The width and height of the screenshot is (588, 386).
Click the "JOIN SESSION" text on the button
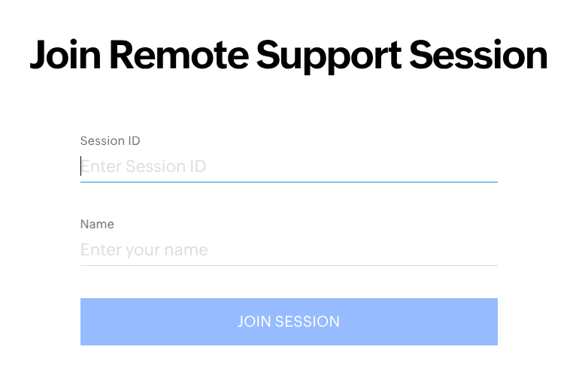289,321
